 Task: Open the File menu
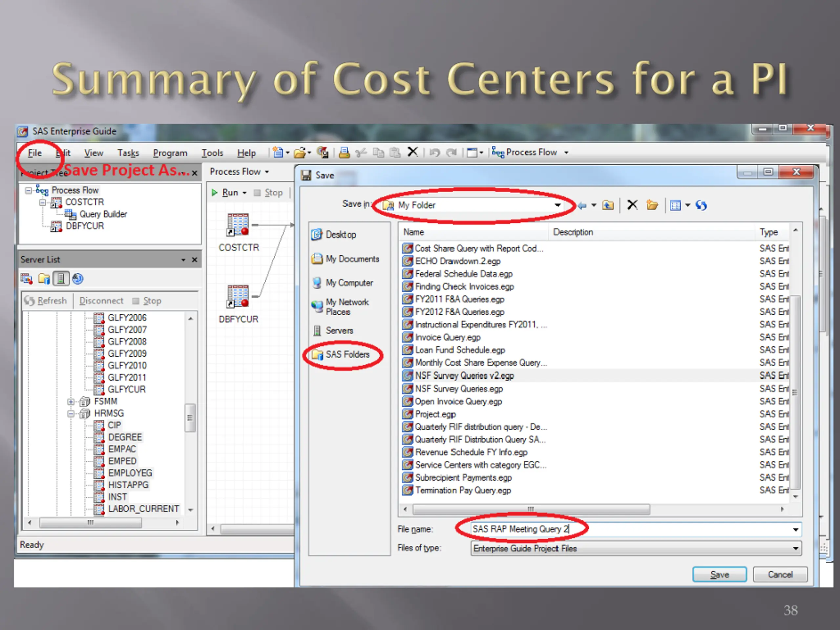[35, 153]
